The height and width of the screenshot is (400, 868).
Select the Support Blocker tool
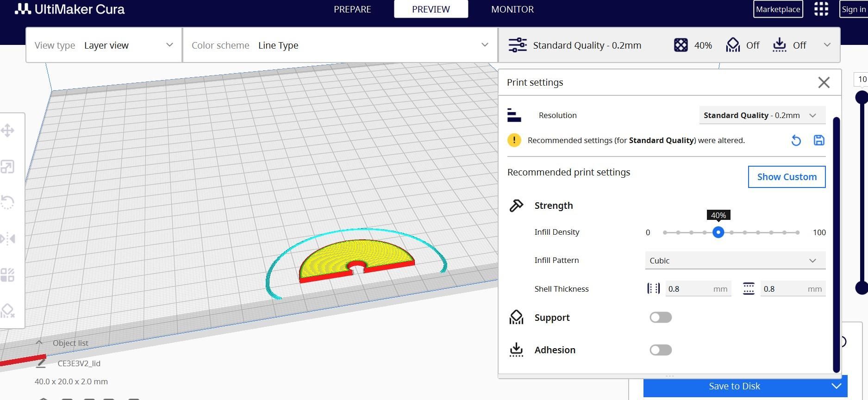(x=7, y=310)
